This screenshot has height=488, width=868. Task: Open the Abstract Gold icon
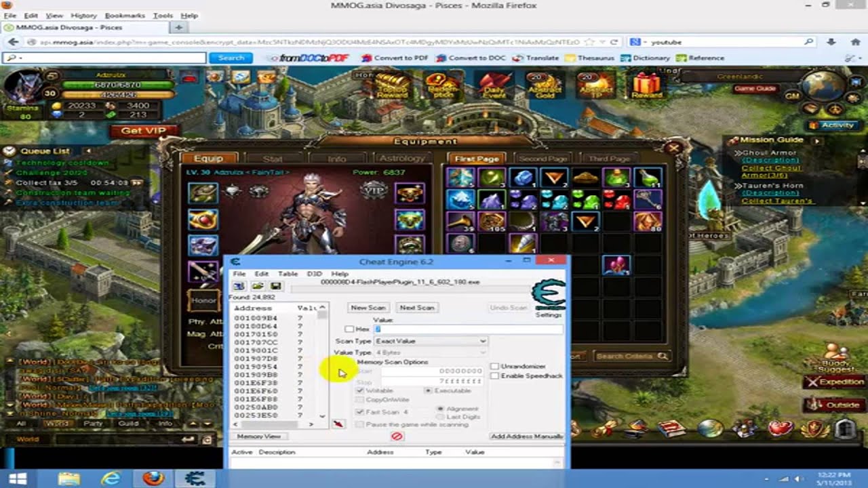[545, 86]
